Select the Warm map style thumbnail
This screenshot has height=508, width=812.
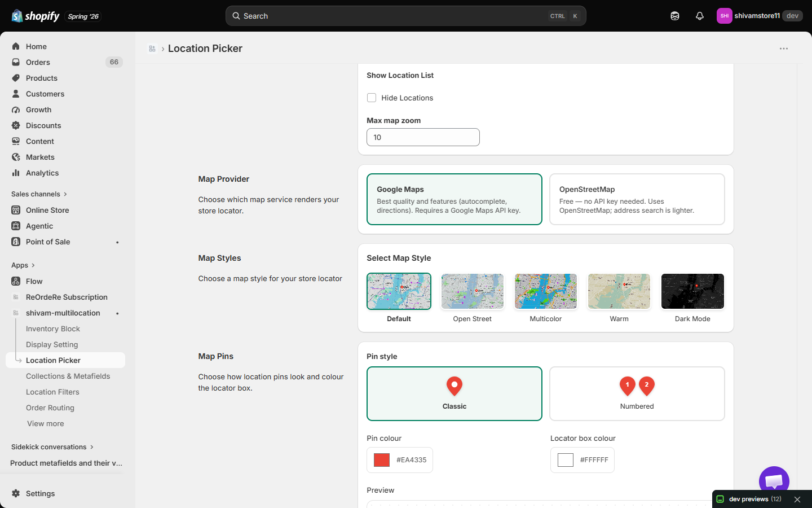[619, 291]
